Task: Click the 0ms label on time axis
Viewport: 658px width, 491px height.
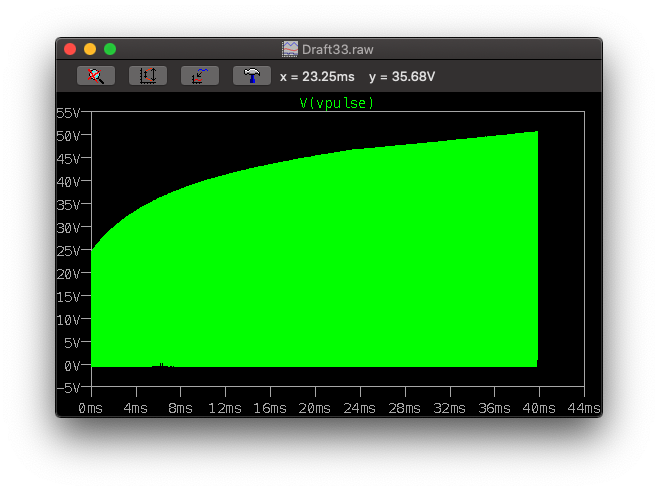Action: [x=91, y=408]
